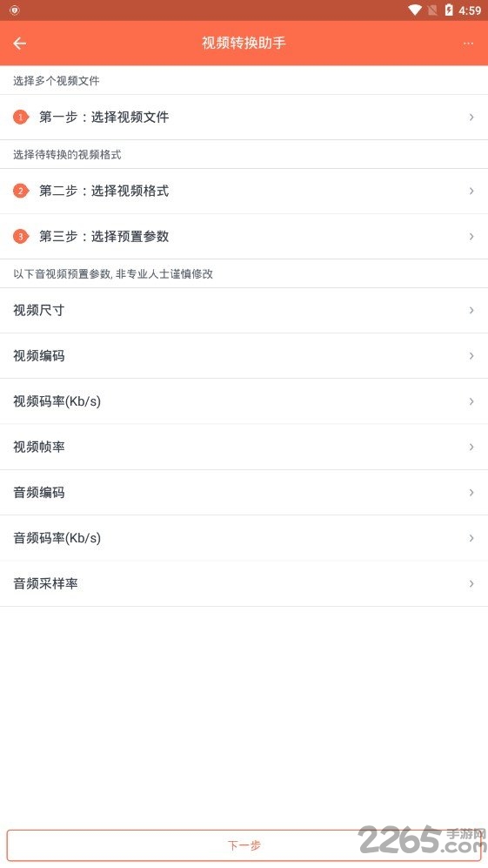Screen dimensions: 488x868
Task: Open 第三步：选择预置参数
Action: pyautogui.click(x=244, y=237)
